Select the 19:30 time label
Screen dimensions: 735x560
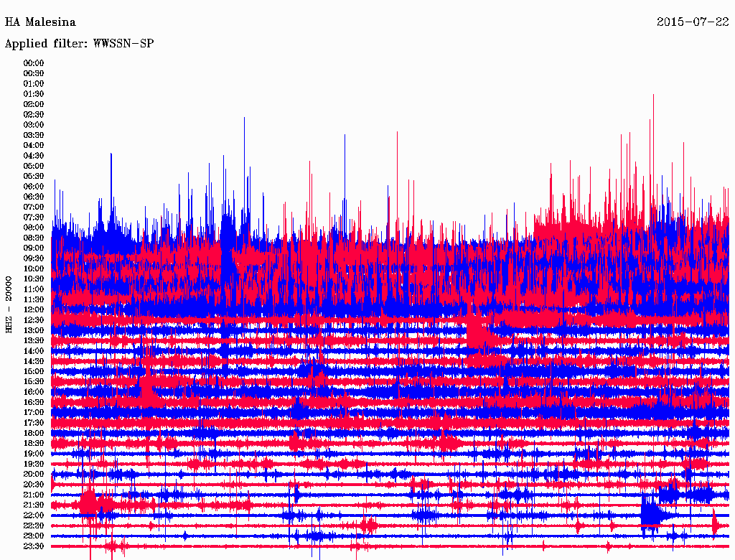click(34, 465)
